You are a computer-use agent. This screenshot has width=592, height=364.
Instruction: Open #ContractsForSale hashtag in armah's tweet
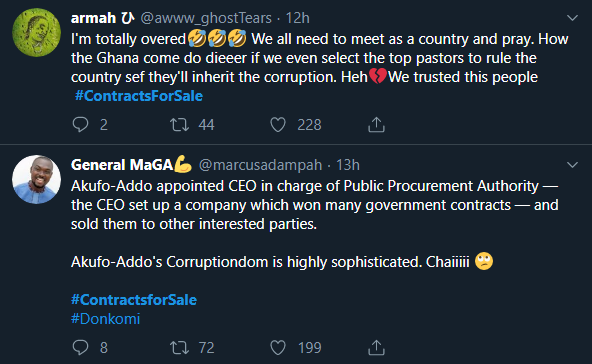pyautogui.click(x=139, y=96)
